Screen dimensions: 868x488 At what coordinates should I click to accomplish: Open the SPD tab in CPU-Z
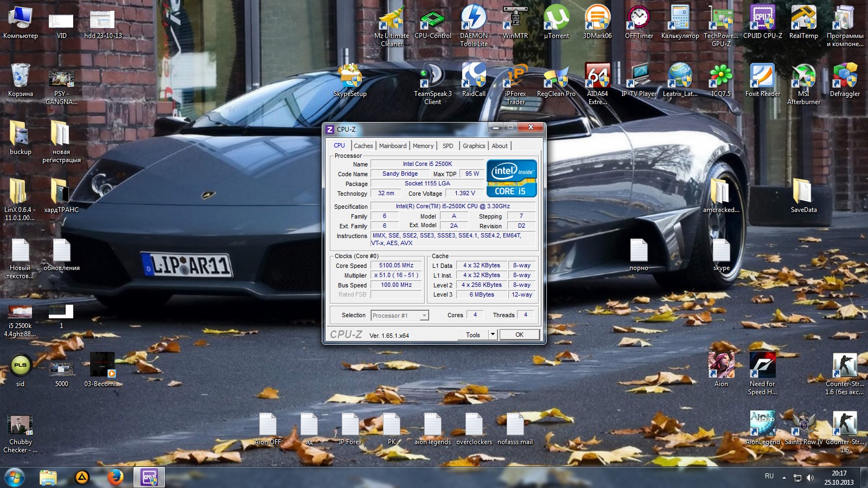[448, 146]
